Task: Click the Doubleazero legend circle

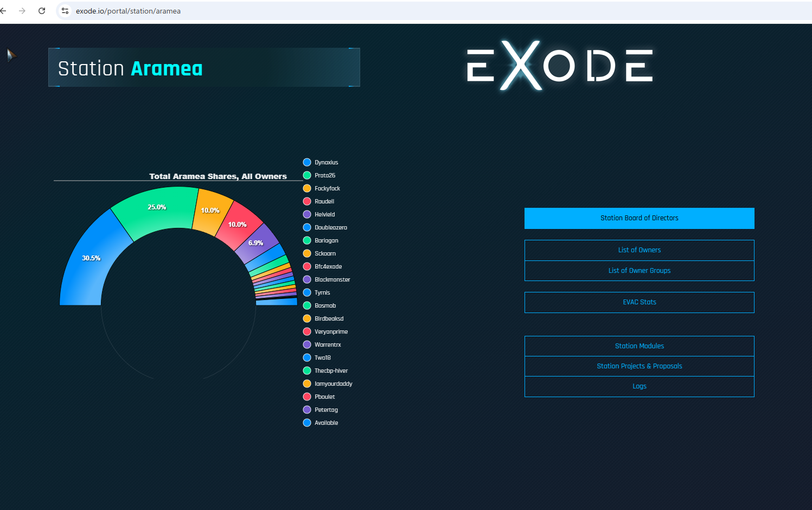Action: pos(307,227)
